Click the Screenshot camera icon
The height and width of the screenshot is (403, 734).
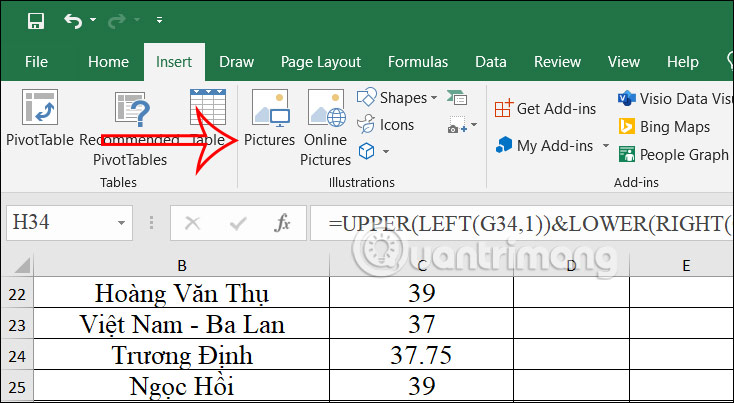point(456,125)
